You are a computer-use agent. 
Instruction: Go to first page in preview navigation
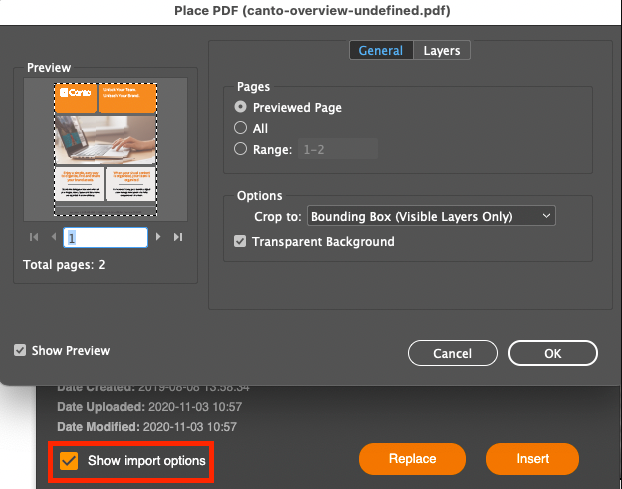(x=35, y=237)
